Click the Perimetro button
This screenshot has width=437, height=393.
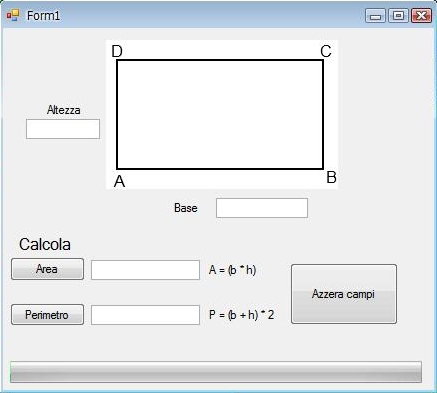click(x=47, y=314)
